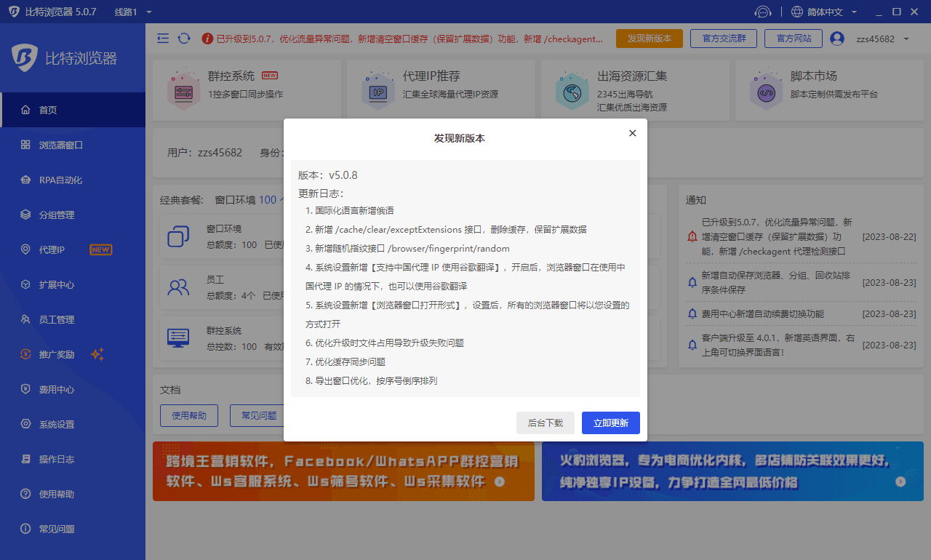931x560 pixels.
Task: Click the 立即更新 button
Action: (x=610, y=423)
